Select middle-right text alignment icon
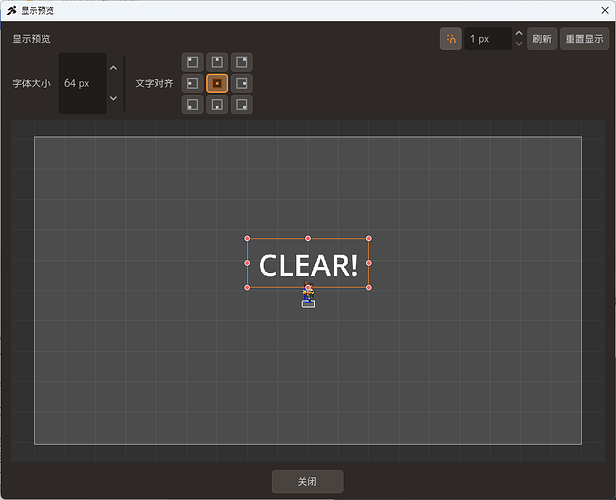Screen dimensions: 616x500 pos(242,83)
